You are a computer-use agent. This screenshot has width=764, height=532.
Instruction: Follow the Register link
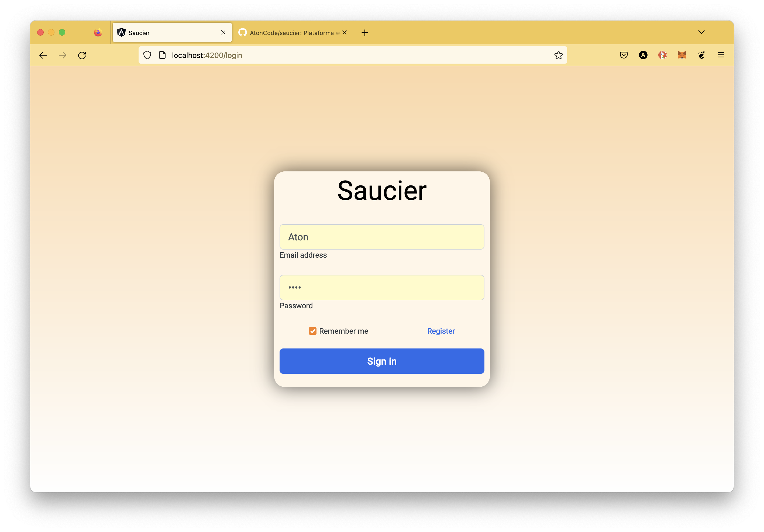click(x=440, y=331)
